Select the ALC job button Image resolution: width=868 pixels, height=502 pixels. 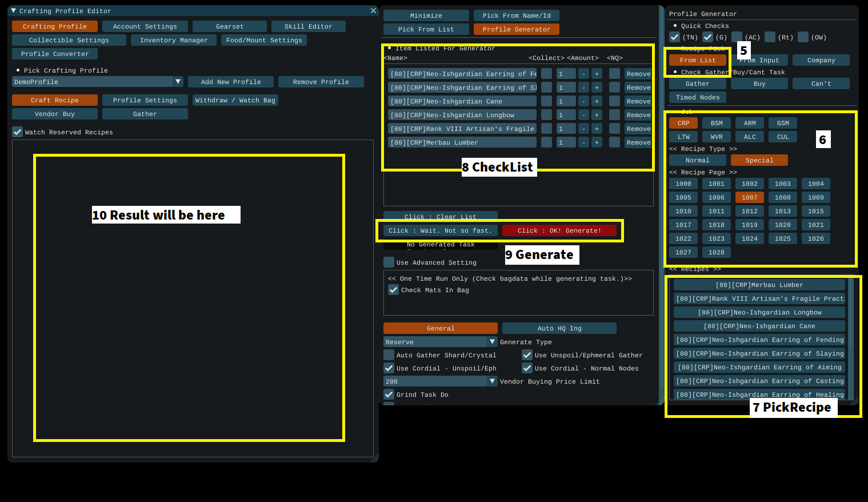[750, 137]
